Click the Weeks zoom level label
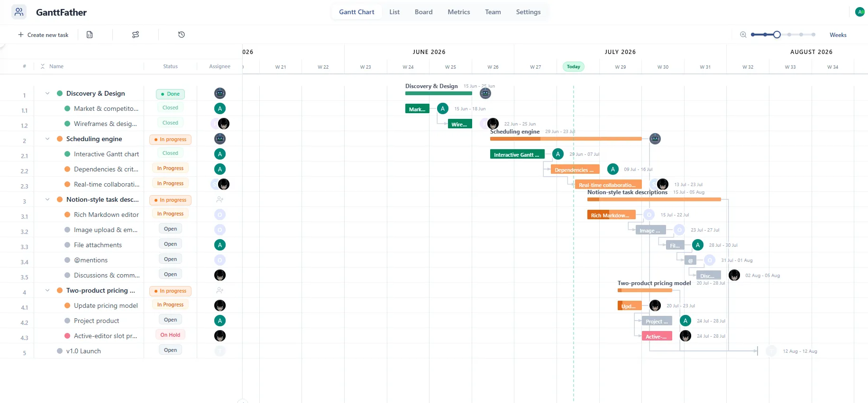 coord(838,35)
